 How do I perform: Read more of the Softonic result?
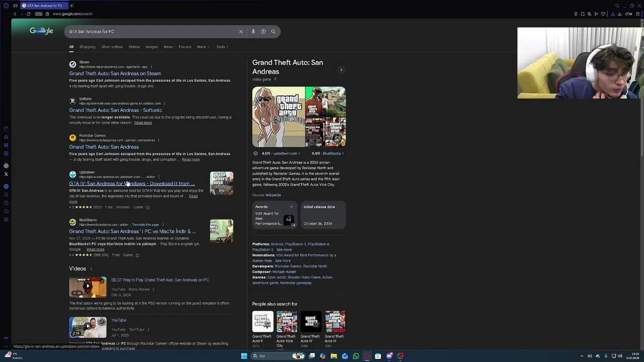(x=143, y=123)
